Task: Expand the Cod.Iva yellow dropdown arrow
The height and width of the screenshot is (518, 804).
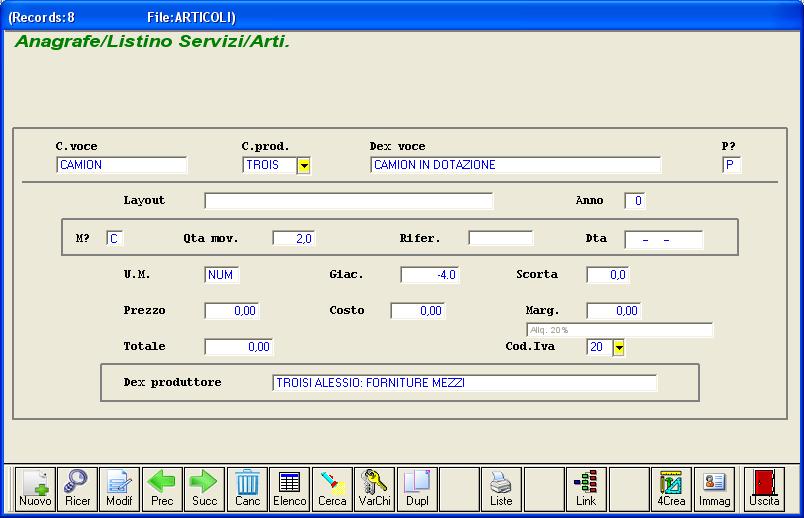Action: click(x=619, y=348)
